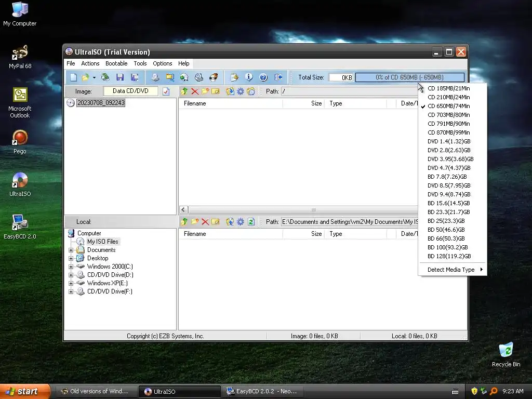The width and height of the screenshot is (532, 399).
Task: Click the folder view icon beside image pane gear
Action: click(251, 91)
